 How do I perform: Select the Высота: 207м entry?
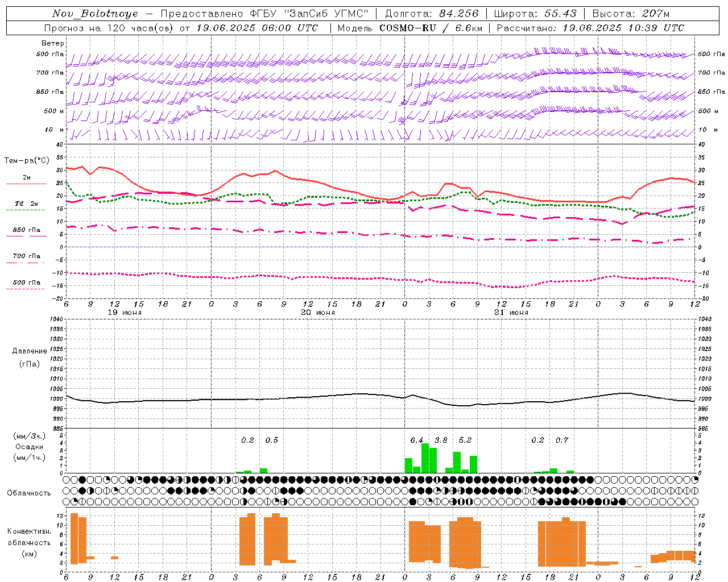(x=631, y=14)
